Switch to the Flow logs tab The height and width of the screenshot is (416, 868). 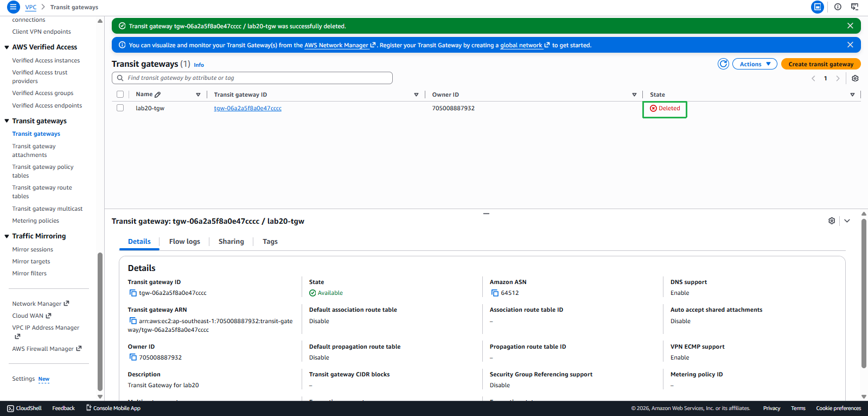click(184, 242)
